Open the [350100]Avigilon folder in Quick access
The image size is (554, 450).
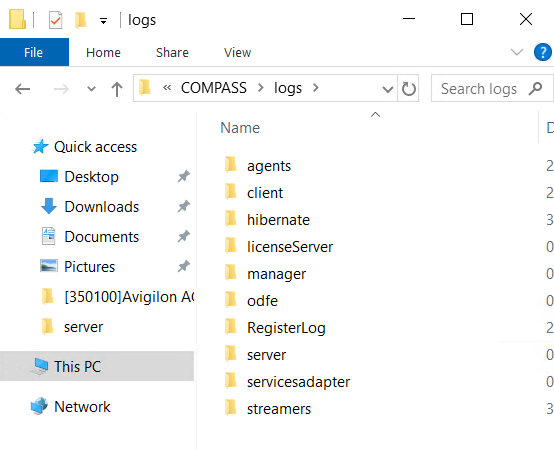[x=129, y=297]
